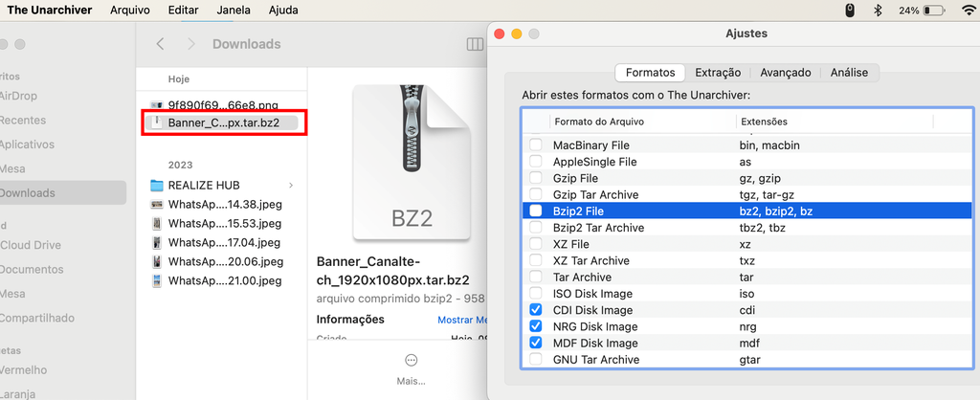This screenshot has width=980, height=400.
Task: Enable the XZ Tar Archive checkbox
Action: tap(536, 260)
